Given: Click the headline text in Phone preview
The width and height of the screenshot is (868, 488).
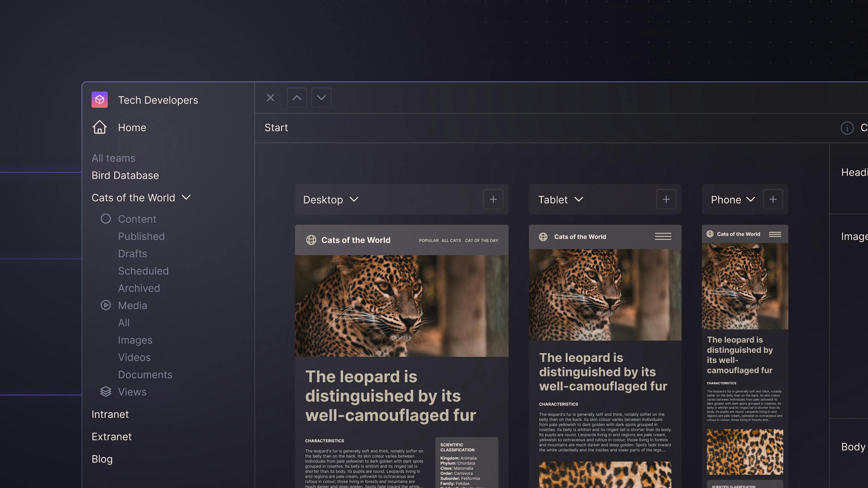Looking at the screenshot, I should point(740,355).
